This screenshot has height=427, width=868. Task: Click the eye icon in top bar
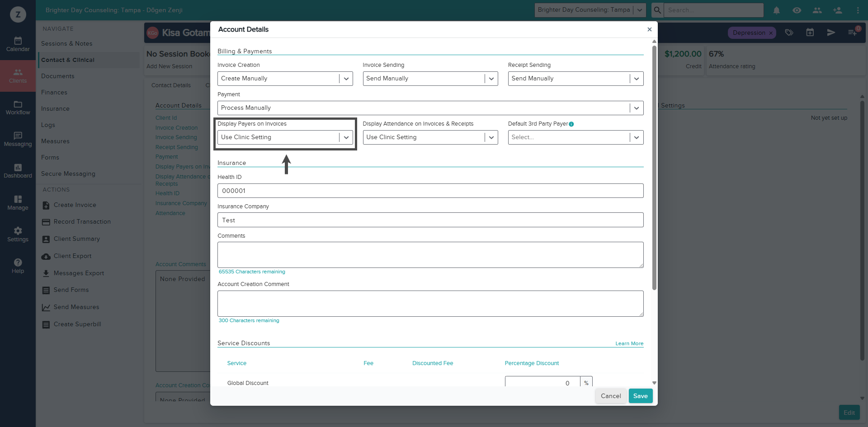pyautogui.click(x=797, y=10)
